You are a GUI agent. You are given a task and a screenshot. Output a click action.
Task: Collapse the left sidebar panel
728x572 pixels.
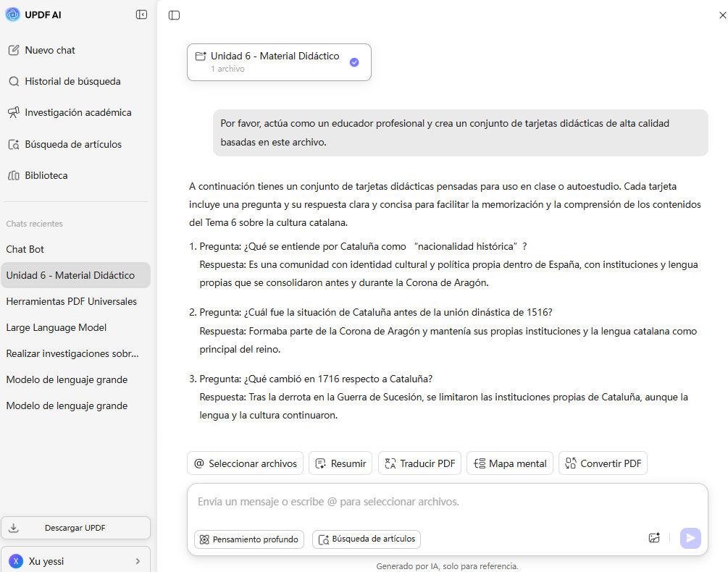tap(142, 14)
